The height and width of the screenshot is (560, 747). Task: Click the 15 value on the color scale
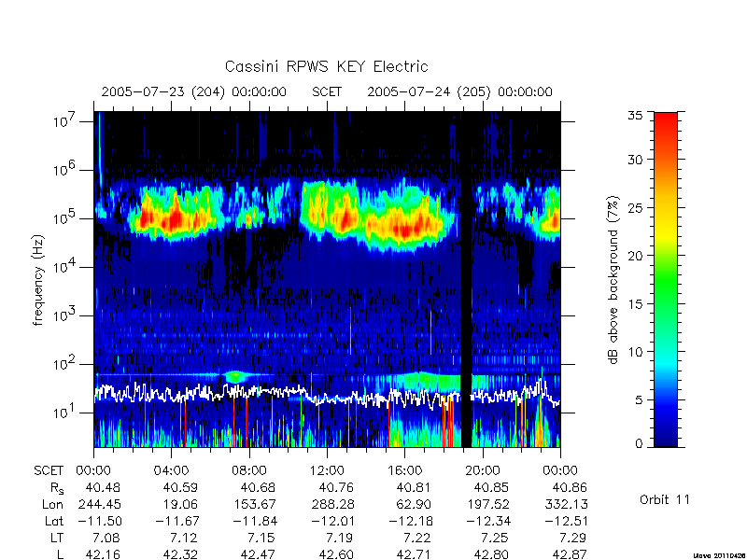pyautogui.click(x=636, y=303)
